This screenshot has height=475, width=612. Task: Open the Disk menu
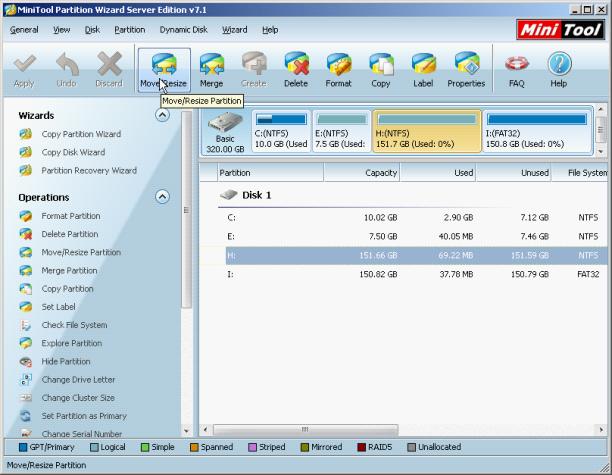pyautogui.click(x=92, y=30)
